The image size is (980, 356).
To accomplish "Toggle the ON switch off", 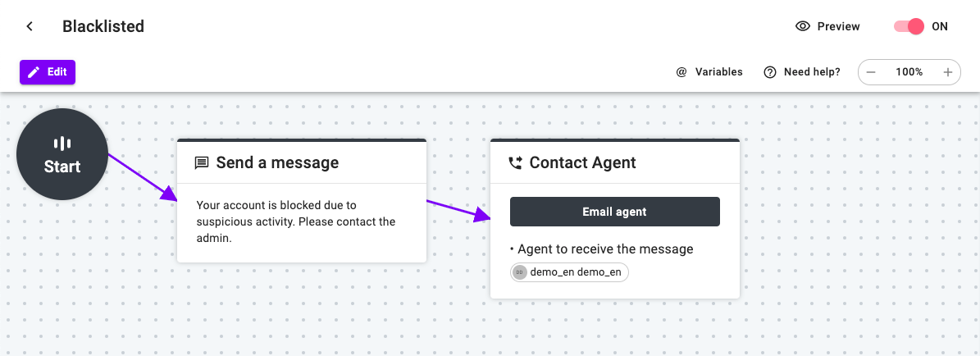I will click(909, 26).
